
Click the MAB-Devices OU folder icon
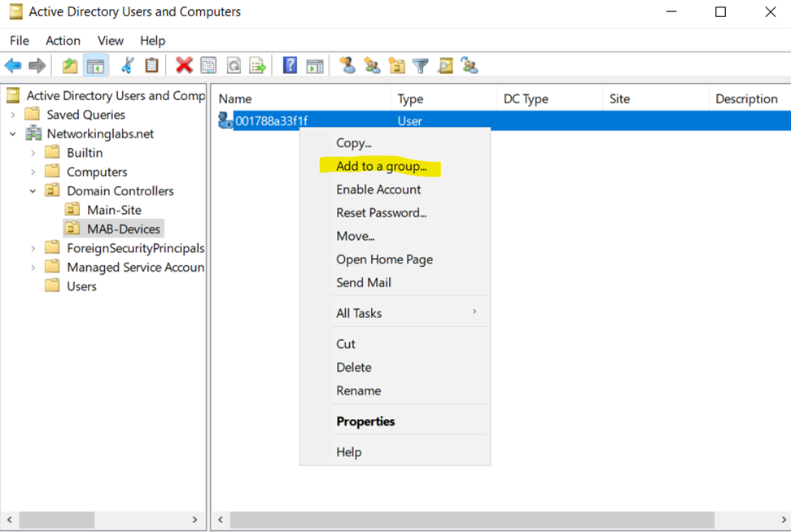72,228
